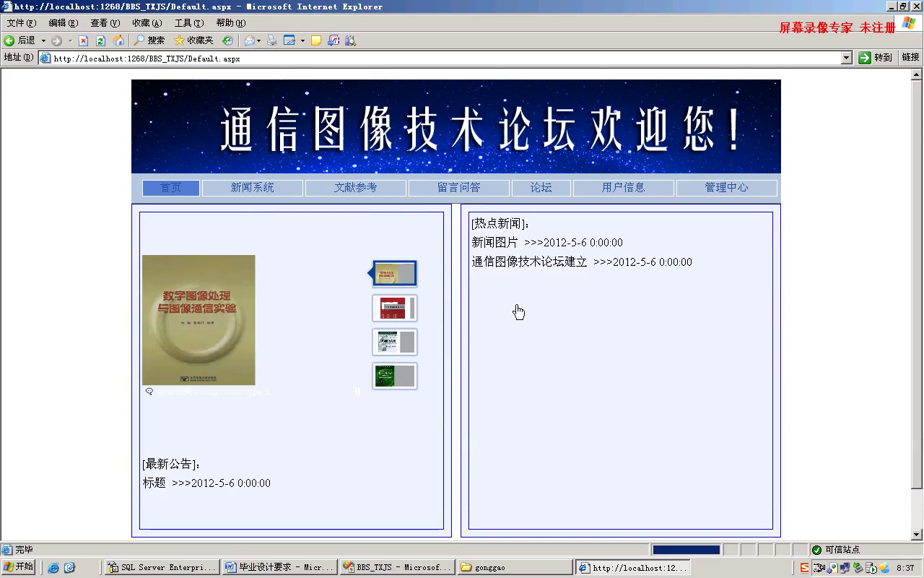The width and height of the screenshot is (924, 578).
Task: Open the 工具(T) menu
Action: click(x=188, y=23)
